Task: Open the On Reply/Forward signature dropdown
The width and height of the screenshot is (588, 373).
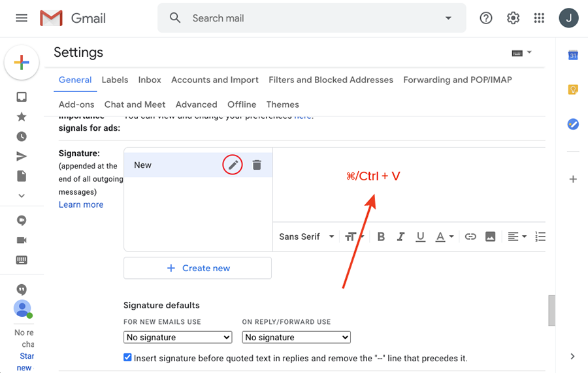Action: pyautogui.click(x=297, y=337)
